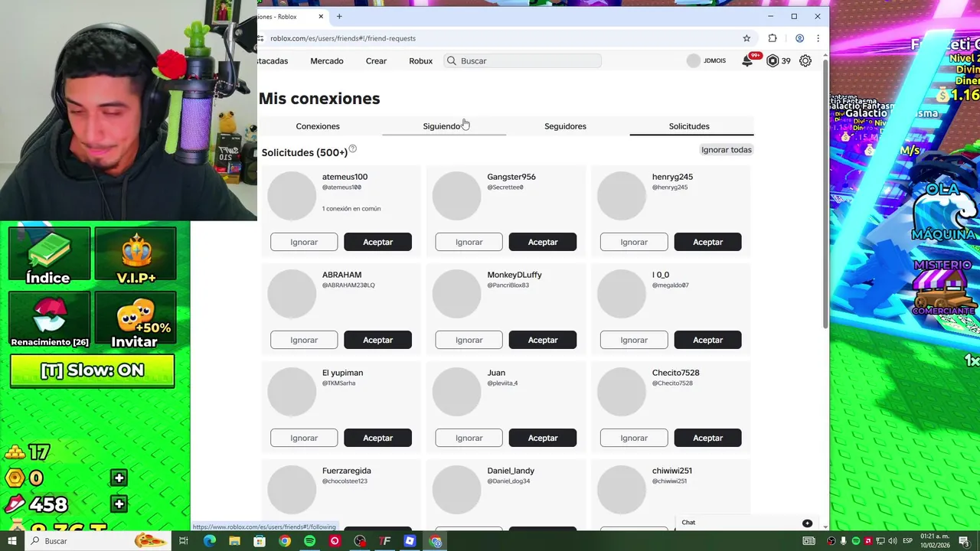Click the '1 conexión en común' text

point(351,209)
